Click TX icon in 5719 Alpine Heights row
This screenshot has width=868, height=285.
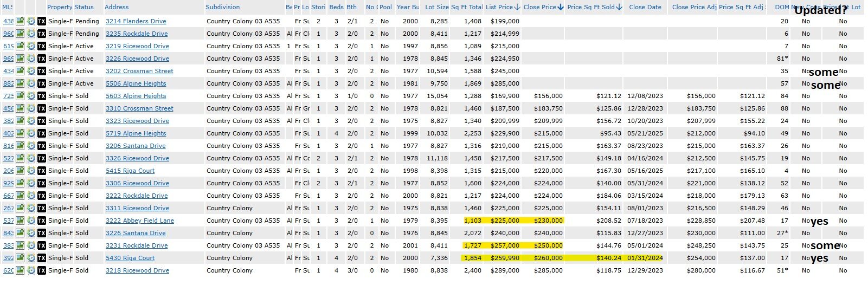[x=41, y=133]
